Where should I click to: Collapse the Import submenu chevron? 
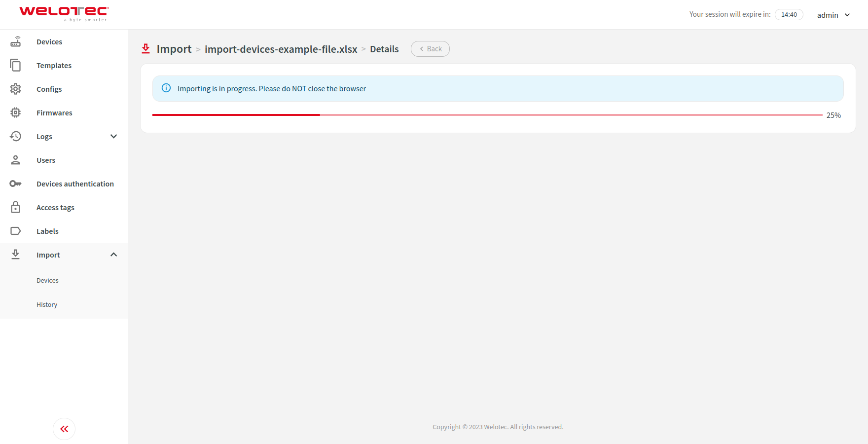(x=114, y=255)
